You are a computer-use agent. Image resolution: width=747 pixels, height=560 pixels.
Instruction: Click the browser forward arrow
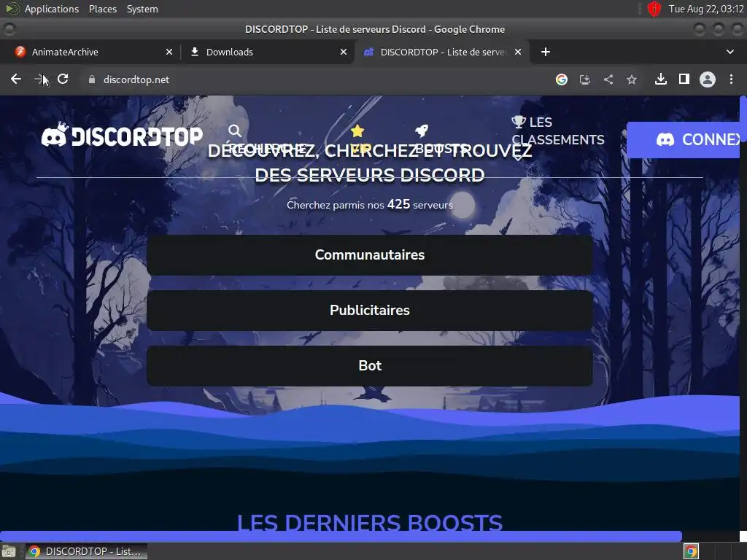39,79
